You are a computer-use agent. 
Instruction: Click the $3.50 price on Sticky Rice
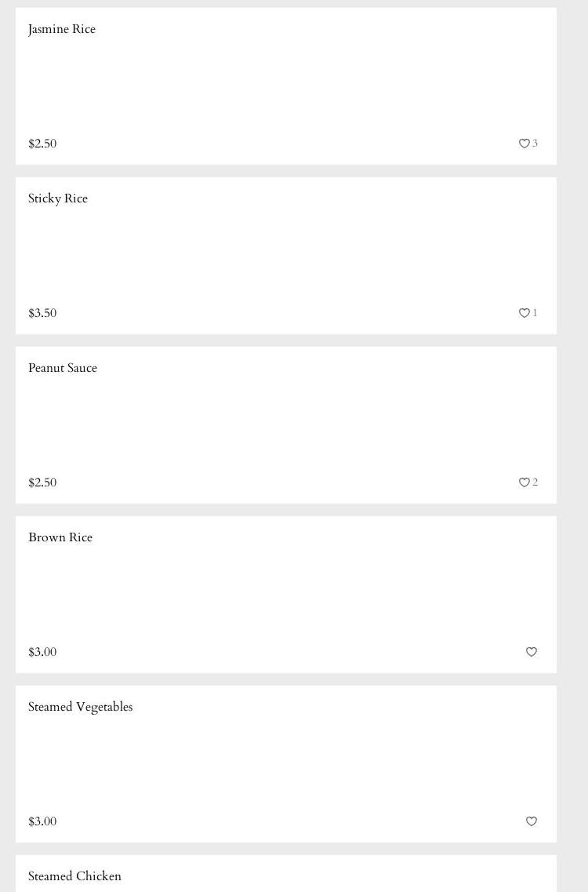point(42,313)
